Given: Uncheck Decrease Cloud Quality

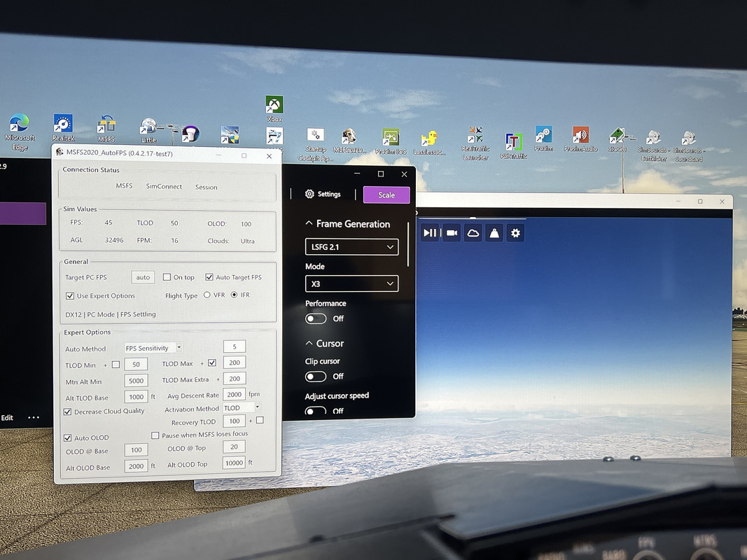Looking at the screenshot, I should pyautogui.click(x=68, y=412).
